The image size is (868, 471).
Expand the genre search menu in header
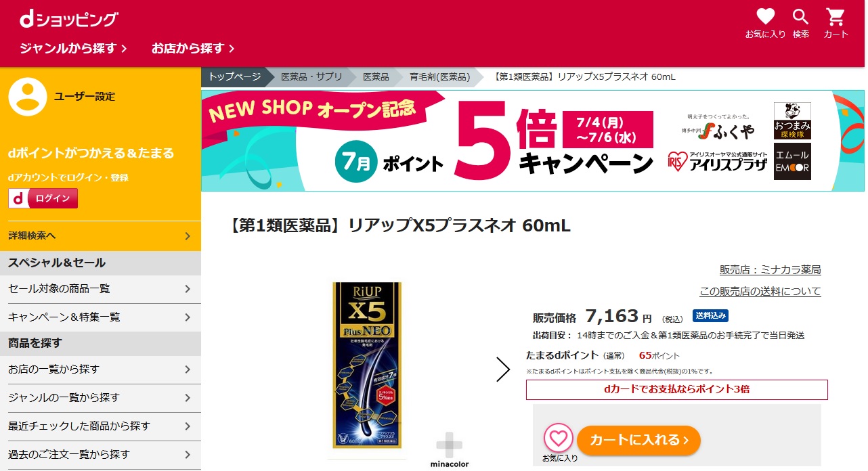[74, 48]
